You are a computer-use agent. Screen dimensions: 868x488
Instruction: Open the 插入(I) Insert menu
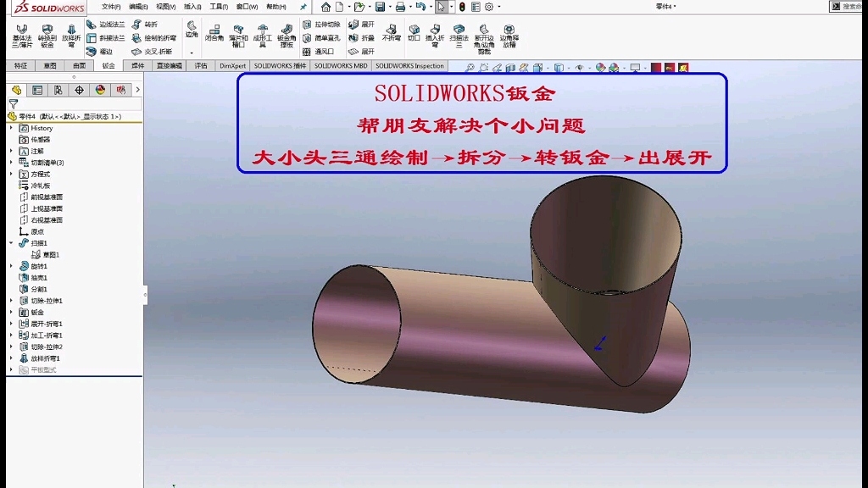[192, 7]
